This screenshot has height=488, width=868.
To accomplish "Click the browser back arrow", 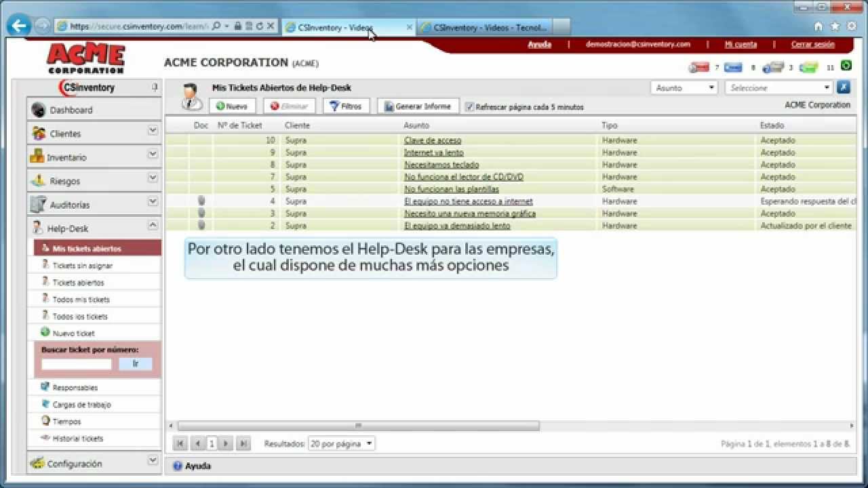I will click(19, 26).
